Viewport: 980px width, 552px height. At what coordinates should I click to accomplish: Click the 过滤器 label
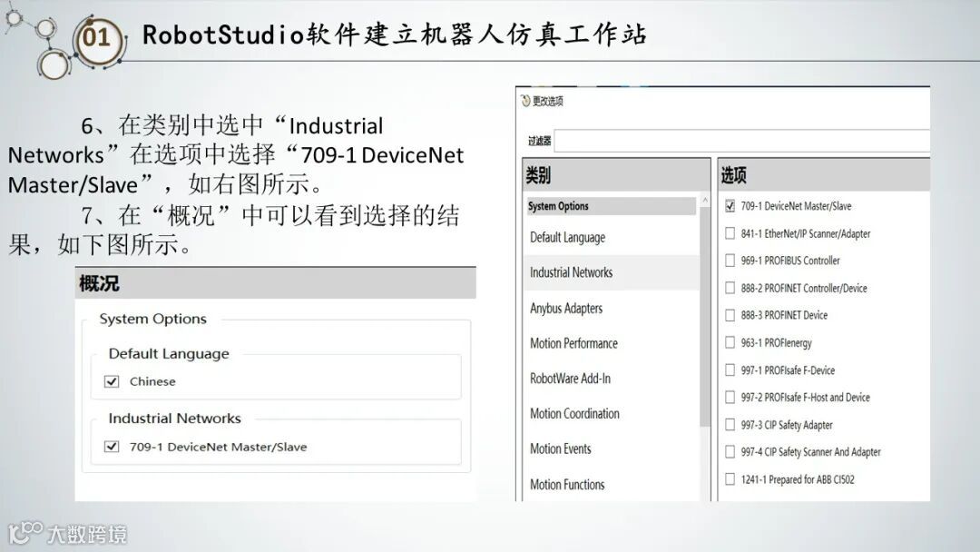[539, 142]
